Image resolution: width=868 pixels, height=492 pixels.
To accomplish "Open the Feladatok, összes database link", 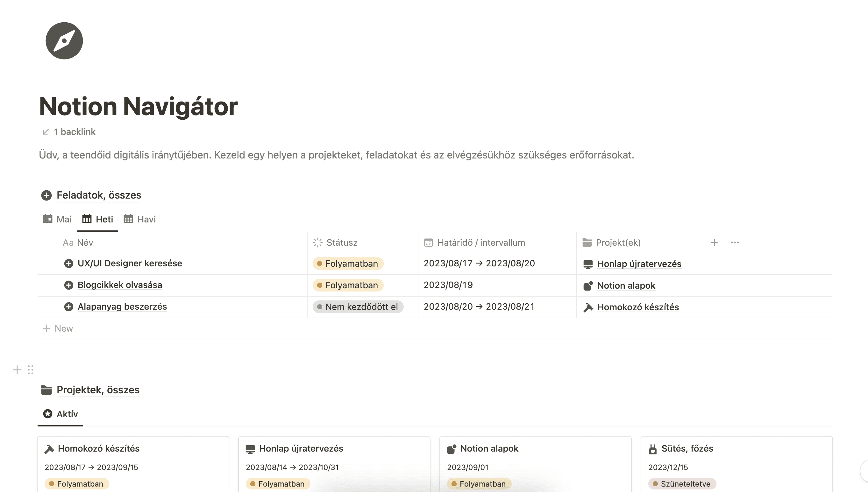I will (99, 195).
